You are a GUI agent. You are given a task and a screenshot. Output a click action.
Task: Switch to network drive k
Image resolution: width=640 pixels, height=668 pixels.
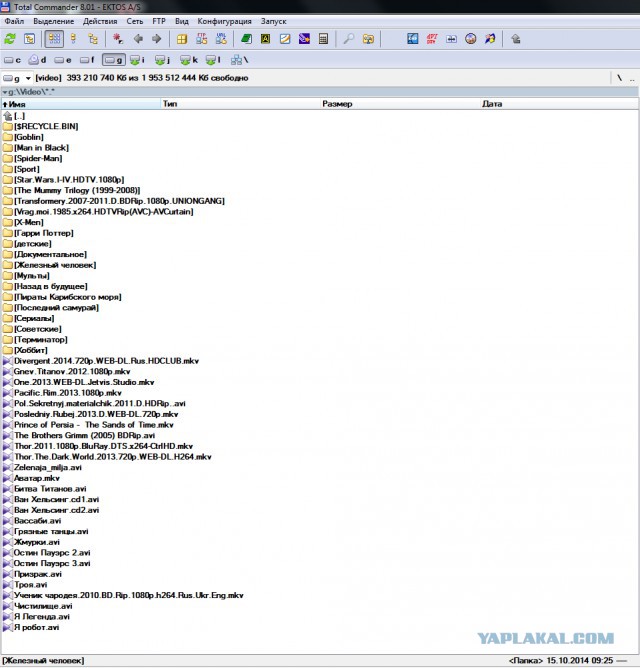188,60
